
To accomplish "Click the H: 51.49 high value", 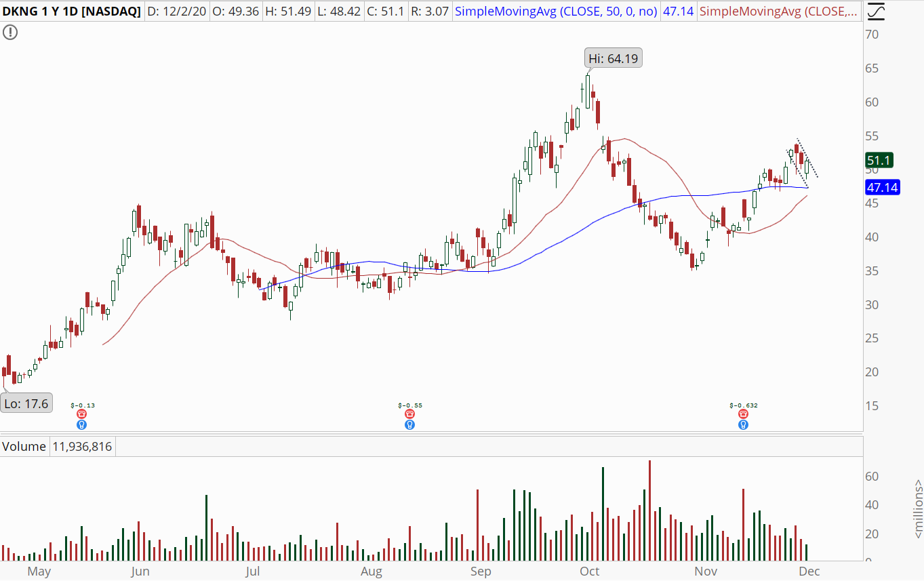I will 288,12.
